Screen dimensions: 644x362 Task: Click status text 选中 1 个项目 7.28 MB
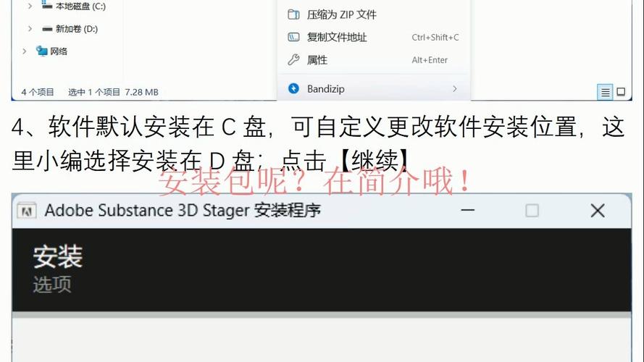(x=113, y=93)
